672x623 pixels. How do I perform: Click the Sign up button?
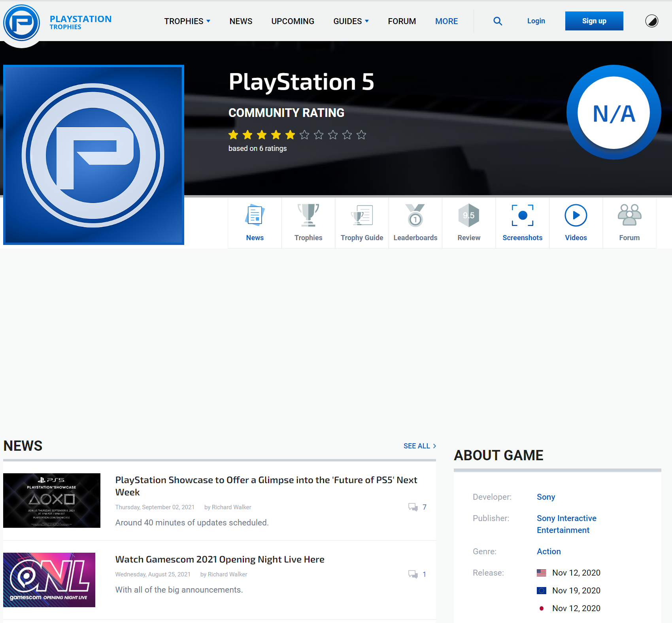coord(594,21)
